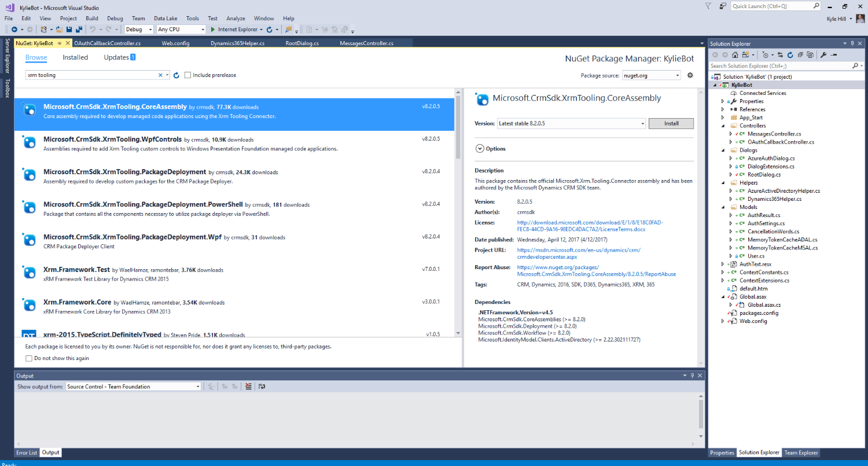Collapse All items in Solution Explorer
868x466 pixels.
coord(800,55)
